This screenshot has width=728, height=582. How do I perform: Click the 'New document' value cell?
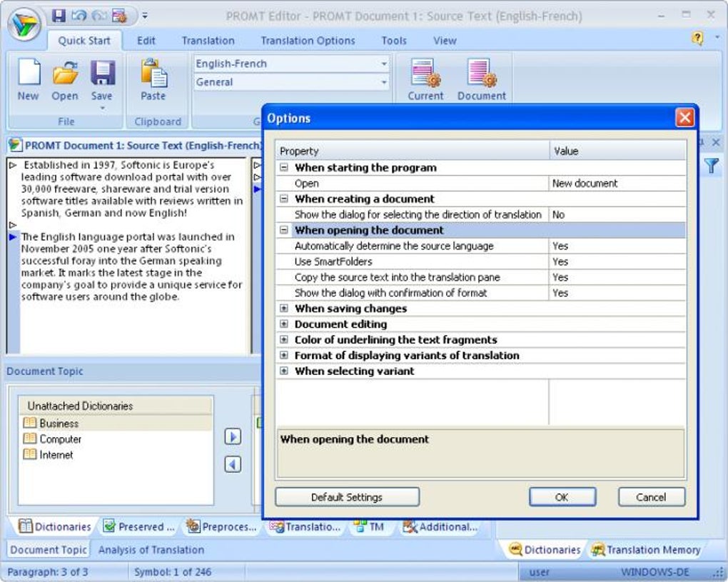coord(617,184)
